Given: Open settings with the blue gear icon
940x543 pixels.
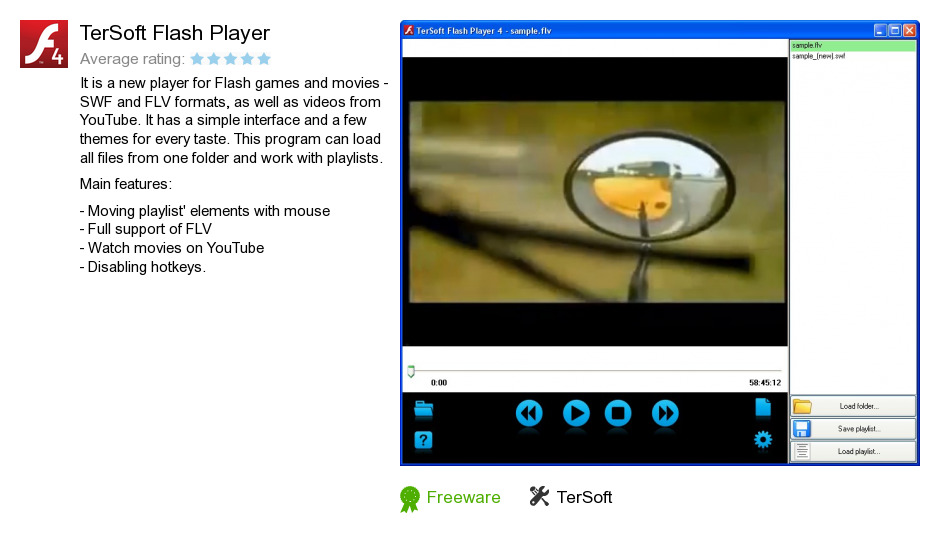Looking at the screenshot, I should (x=763, y=439).
